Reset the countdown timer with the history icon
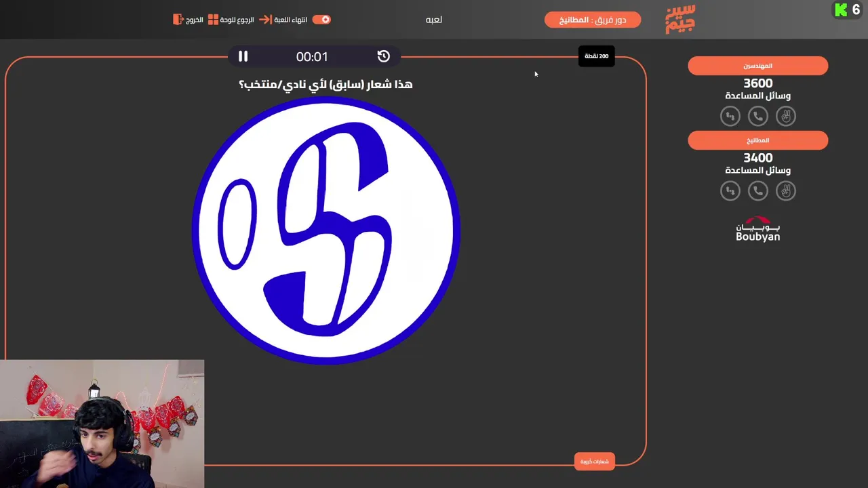Screen dimensions: 868x488 coord(384,56)
